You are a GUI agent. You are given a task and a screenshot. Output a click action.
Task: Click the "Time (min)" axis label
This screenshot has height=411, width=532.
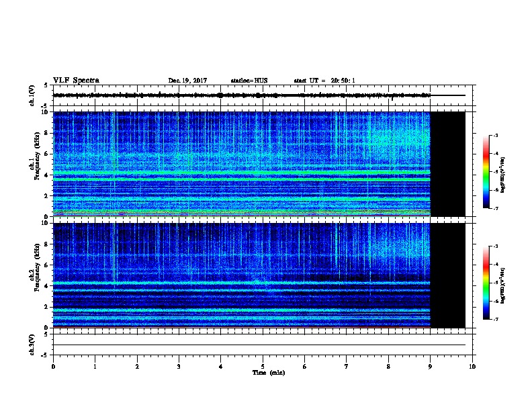click(x=269, y=373)
